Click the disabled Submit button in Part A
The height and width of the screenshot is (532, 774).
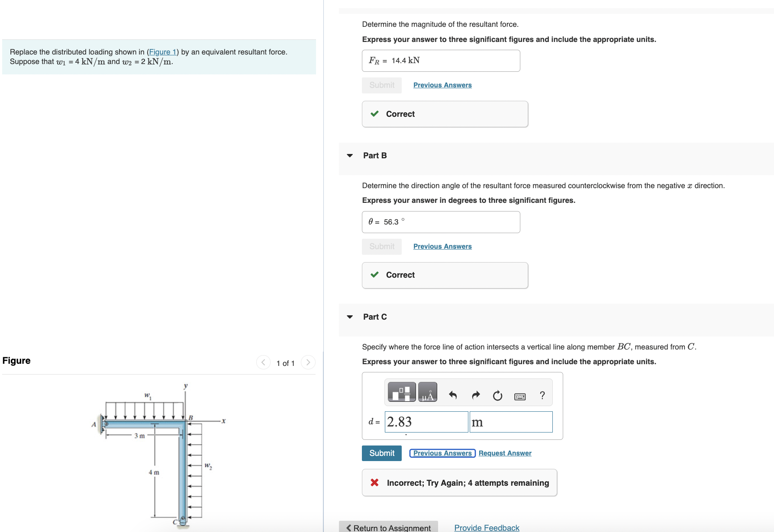[382, 85]
